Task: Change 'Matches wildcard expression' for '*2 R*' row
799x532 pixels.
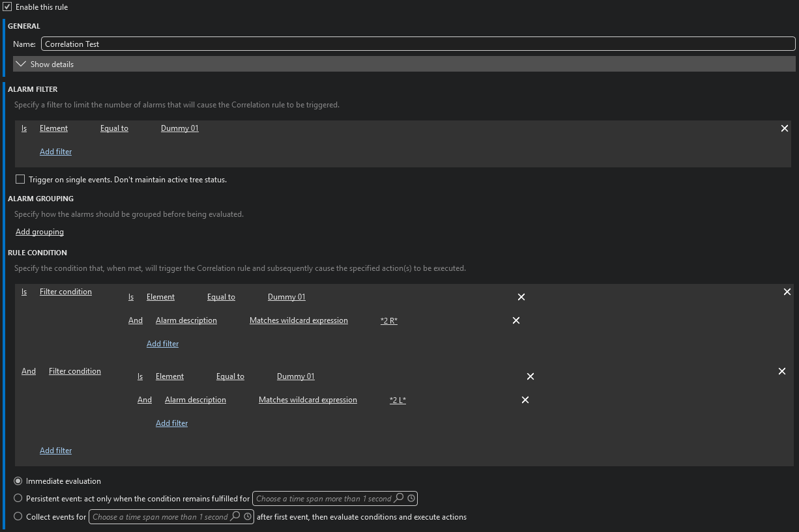Action: [x=298, y=320]
